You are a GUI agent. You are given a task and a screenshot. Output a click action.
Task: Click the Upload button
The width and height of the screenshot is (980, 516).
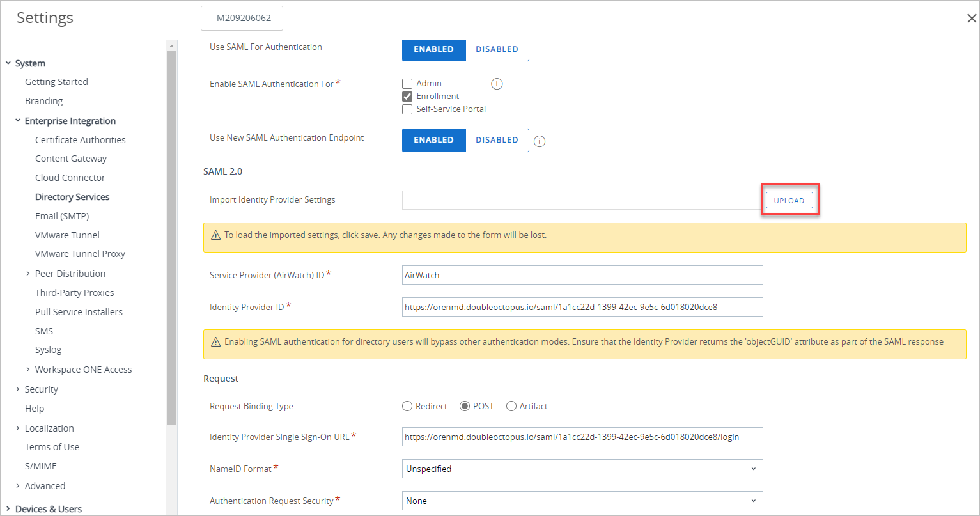coord(789,200)
